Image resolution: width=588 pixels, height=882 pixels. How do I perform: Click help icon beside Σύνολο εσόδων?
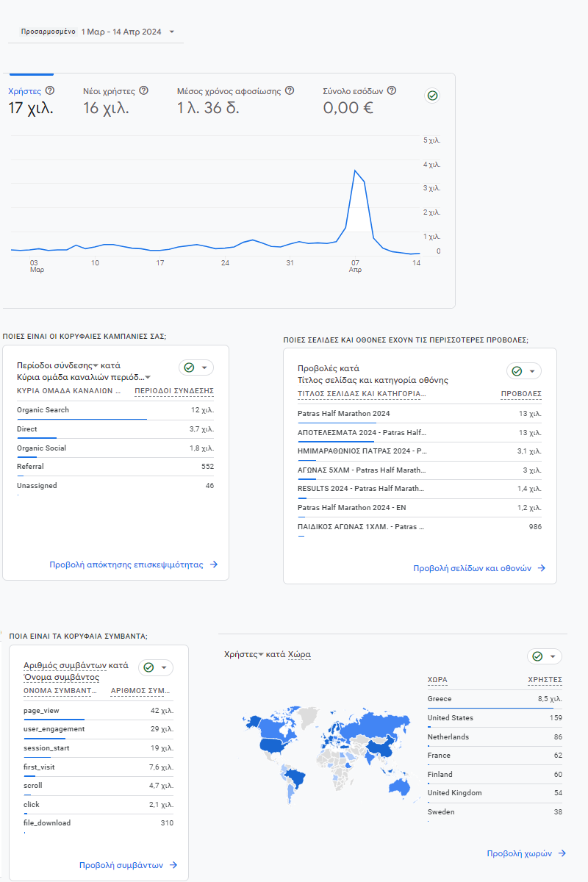[x=392, y=90]
